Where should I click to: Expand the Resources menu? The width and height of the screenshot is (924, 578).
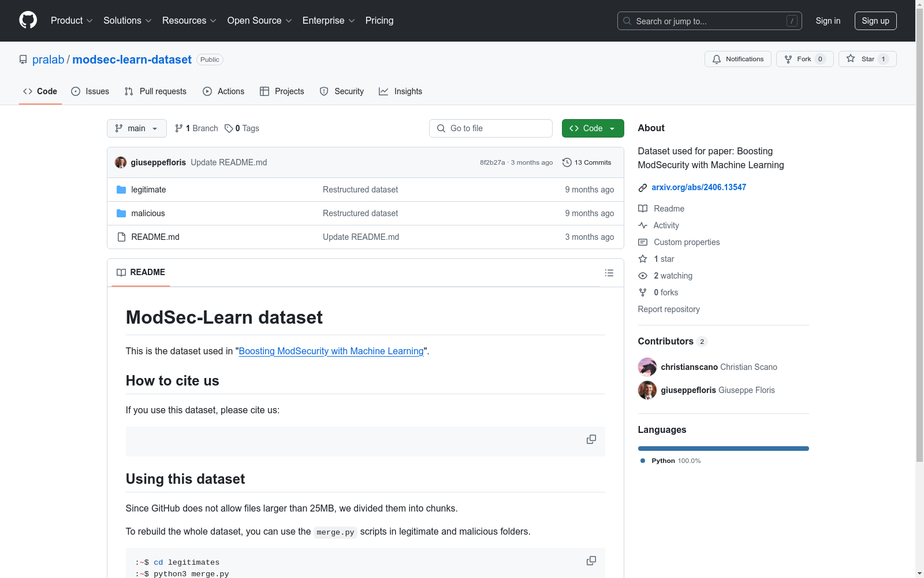point(189,20)
